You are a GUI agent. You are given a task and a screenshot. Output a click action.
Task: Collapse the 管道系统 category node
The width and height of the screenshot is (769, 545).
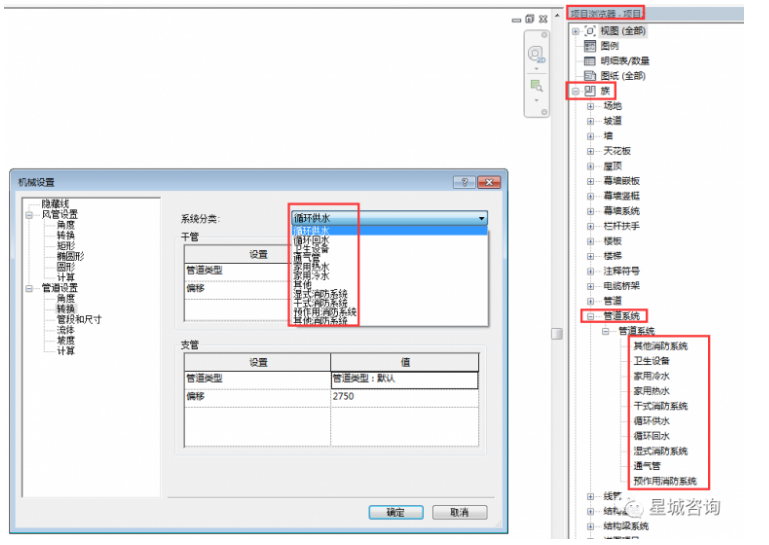click(x=590, y=316)
